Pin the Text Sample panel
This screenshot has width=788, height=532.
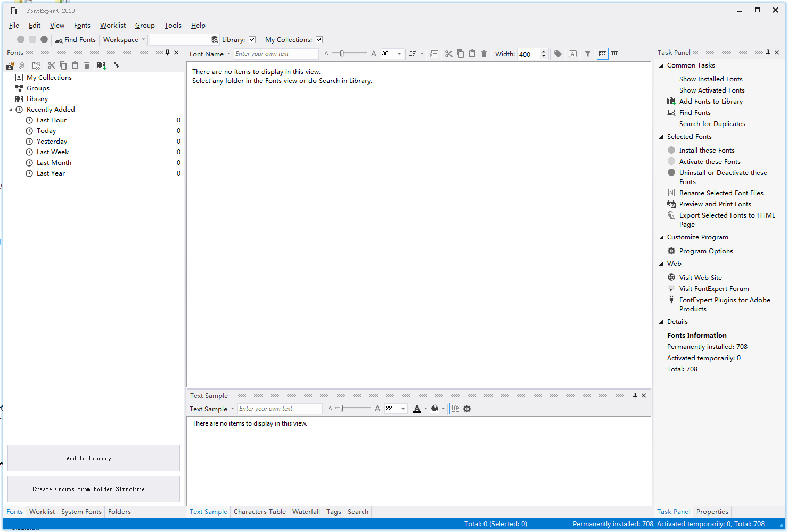[x=635, y=396]
